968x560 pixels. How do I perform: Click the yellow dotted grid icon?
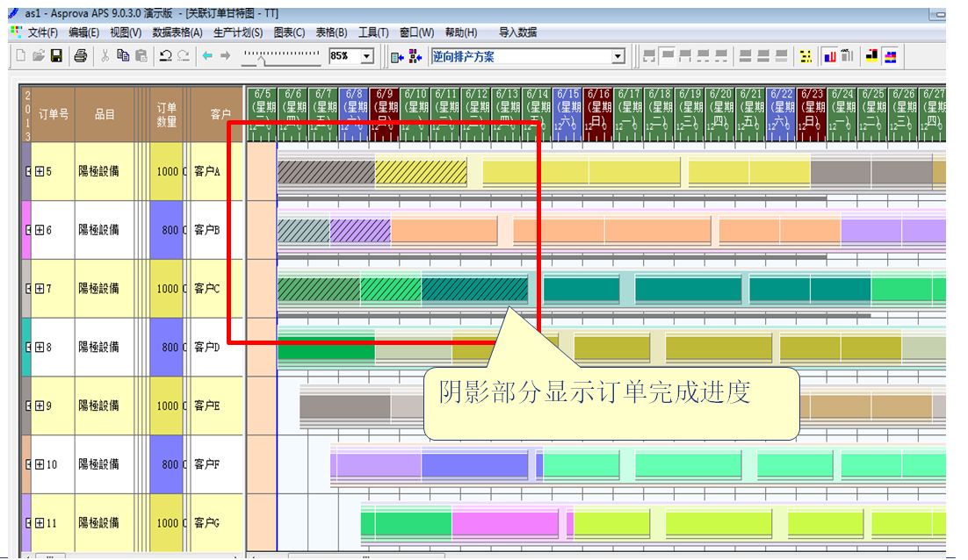(x=805, y=56)
